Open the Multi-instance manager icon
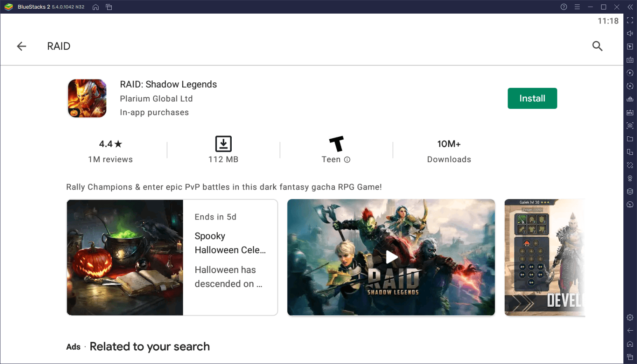This screenshot has width=637, height=364. coord(630,191)
